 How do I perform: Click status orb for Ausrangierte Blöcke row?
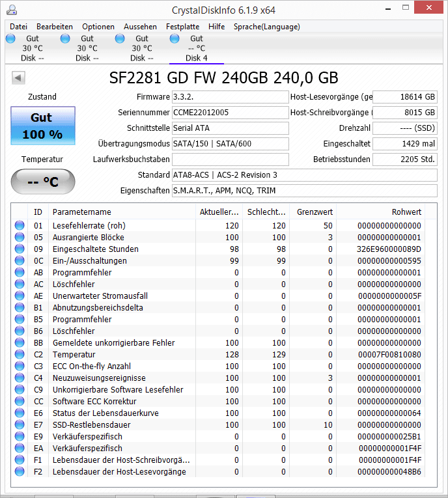[20, 237]
